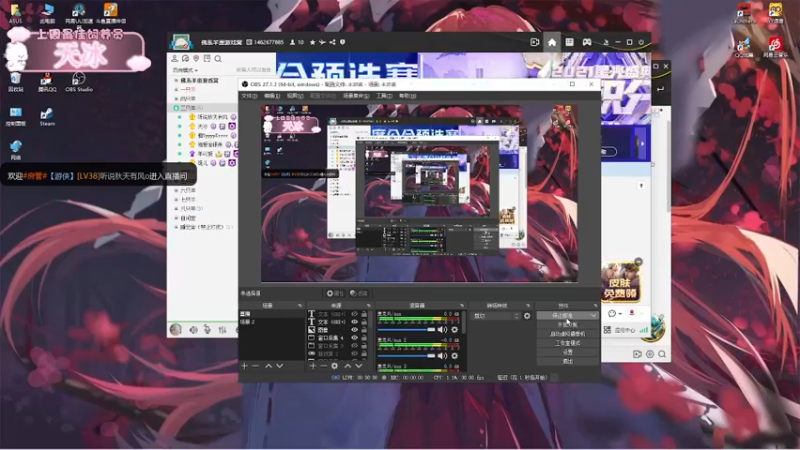Open Tencent QQ desktop shortcut

(x=47, y=82)
